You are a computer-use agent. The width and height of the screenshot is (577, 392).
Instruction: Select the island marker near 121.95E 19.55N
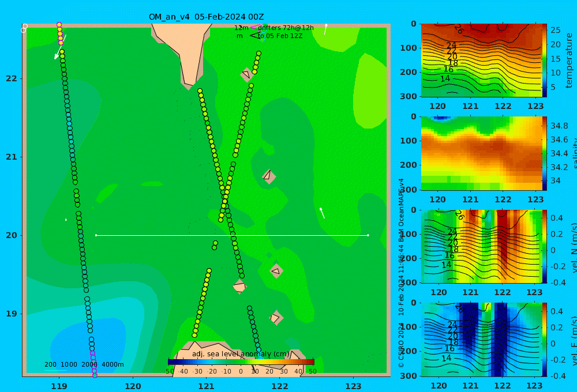(x=276, y=271)
